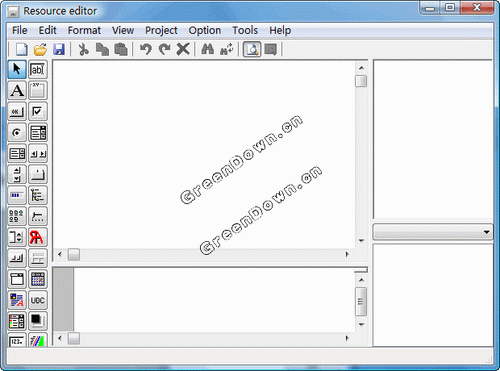
Task: Choose the red rich text control tool
Action: tap(38, 237)
